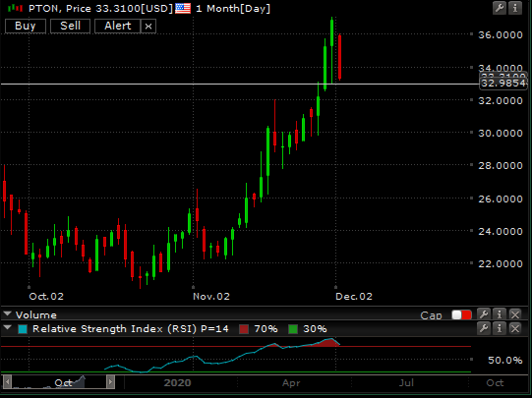Click the 24.0000 price axis label
This screenshot has width=532, height=398.
click(x=501, y=232)
